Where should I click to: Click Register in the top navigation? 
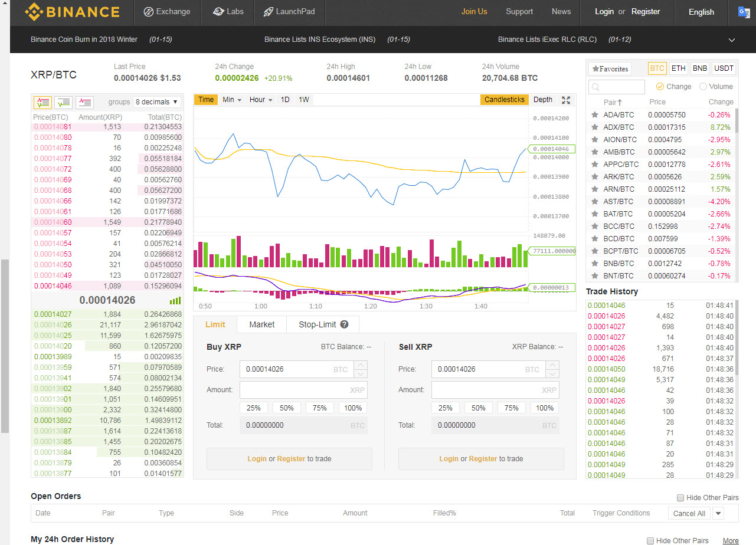pos(646,11)
